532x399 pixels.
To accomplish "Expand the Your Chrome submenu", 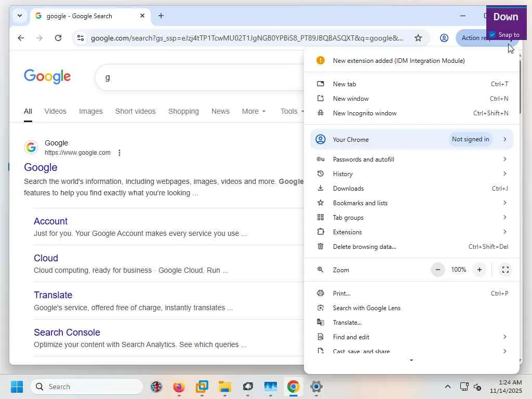I will [411, 139].
